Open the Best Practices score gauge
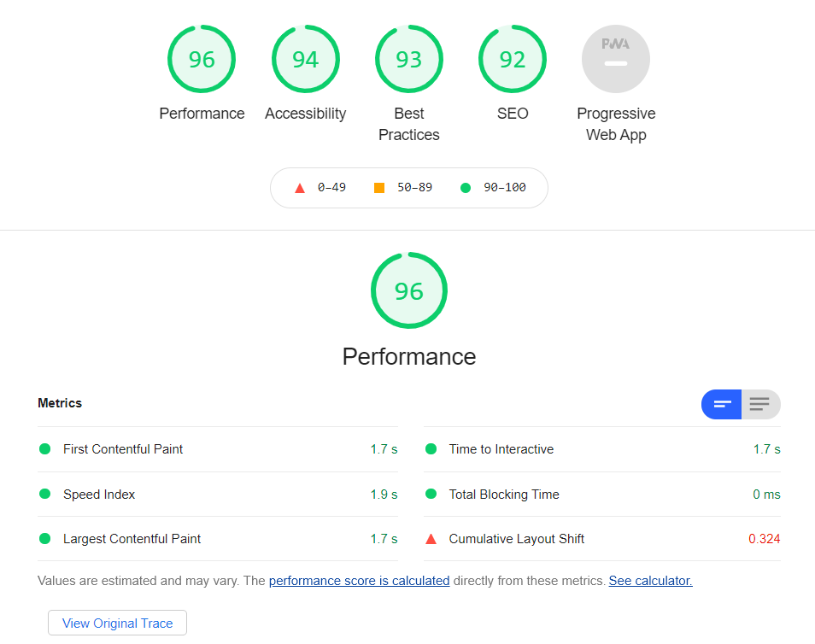The image size is (815, 644). tap(408, 60)
